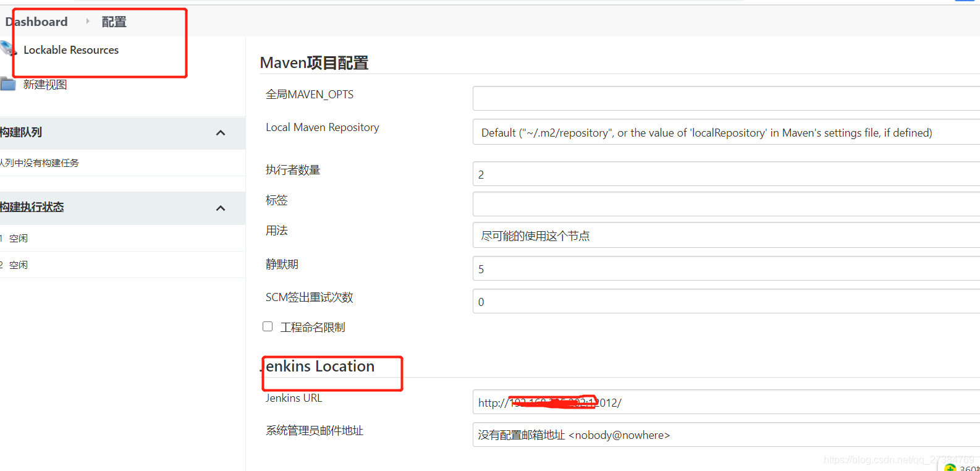Screen dimensions: 980x471
Task: Click the 系统管理员邮件地址 input field
Action: [726, 435]
